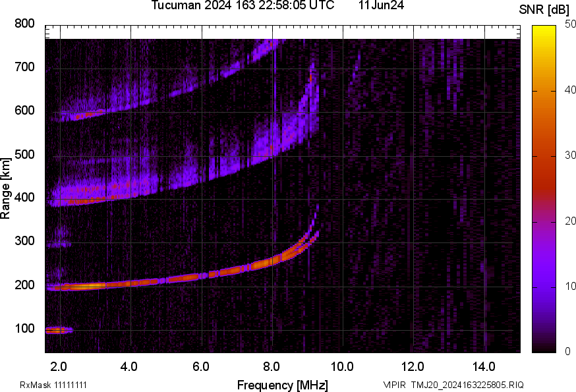
Task: Click the x-axis tick label 6.0
Action: [200, 367]
